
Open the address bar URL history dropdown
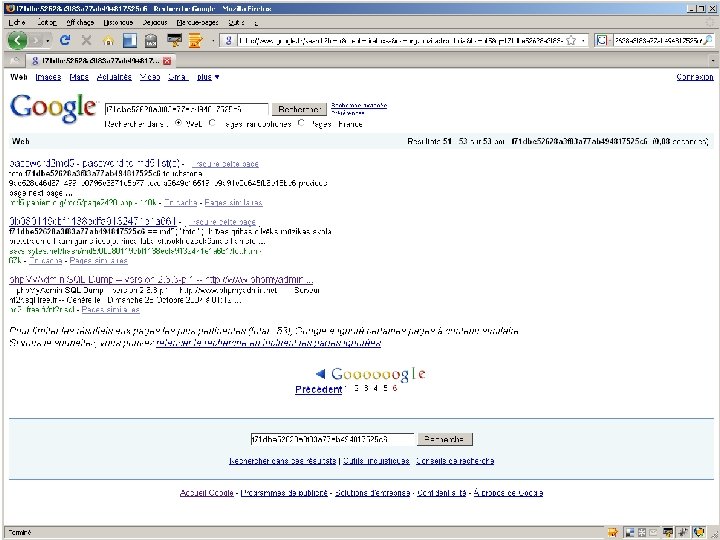point(583,41)
